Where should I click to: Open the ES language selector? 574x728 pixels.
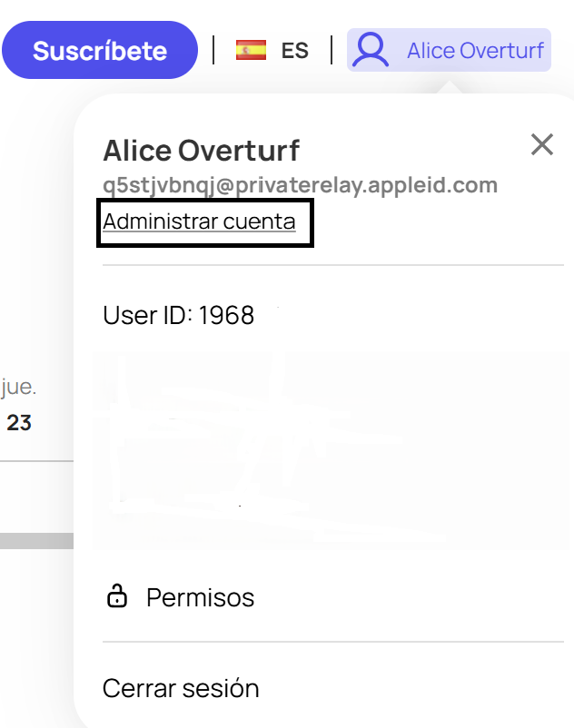[272, 50]
